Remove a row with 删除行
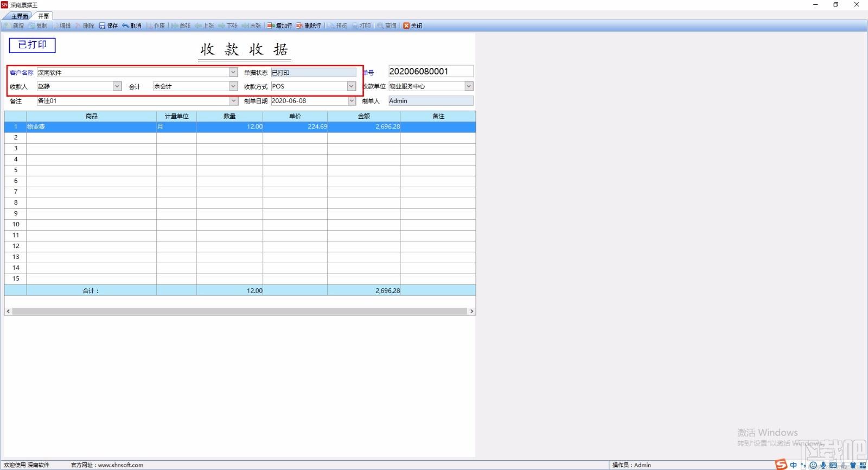The image size is (868, 470). click(x=309, y=26)
